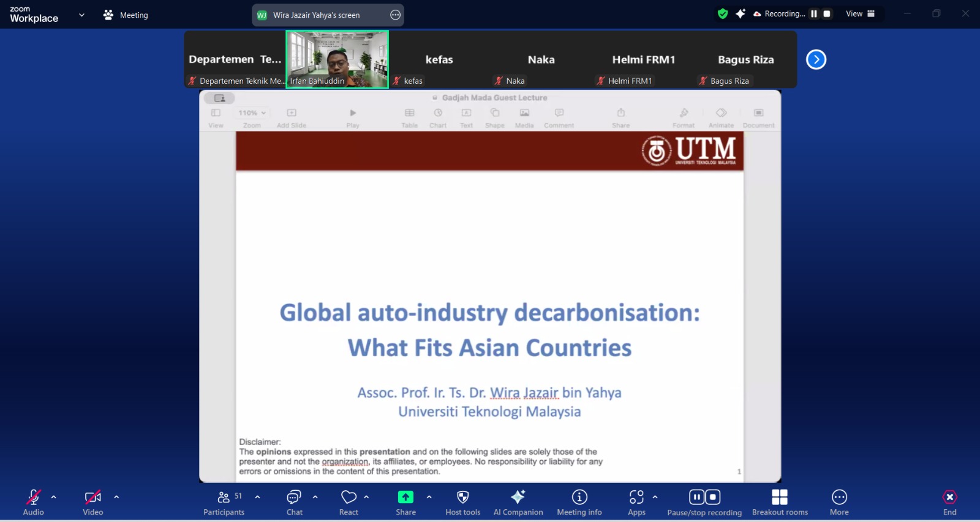Open the Participants panel
The width and height of the screenshot is (980, 522).
[x=224, y=502]
